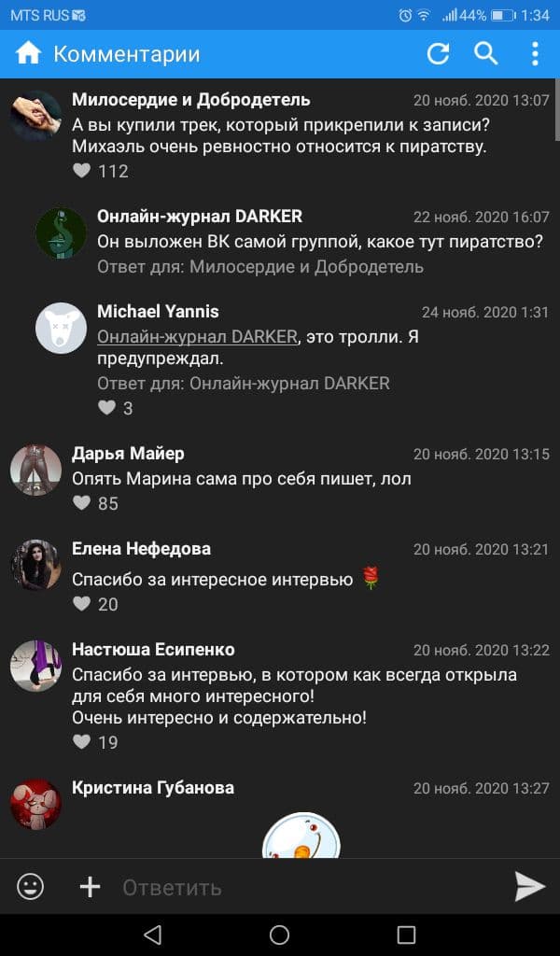
Task: Open Michael Yannis avatar
Action: click(x=61, y=328)
